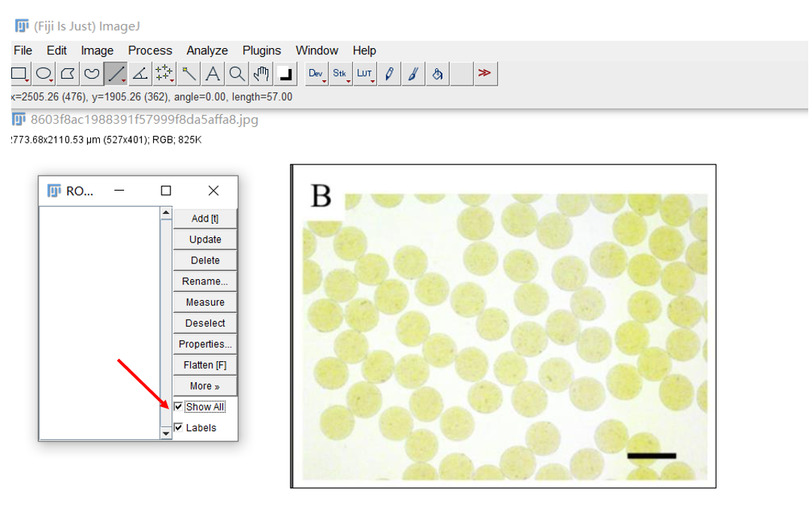Image resolution: width=812 pixels, height=512 pixels.
Task: Open the File menu
Action: (23, 50)
